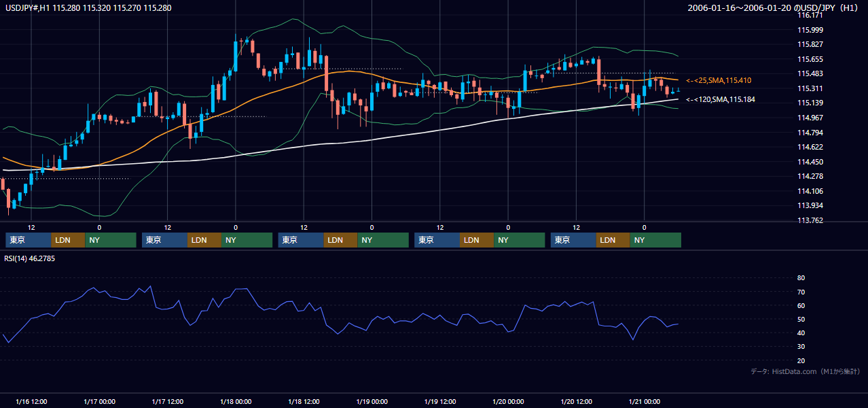Click price axis label 115.827
Screen dimensions: 868x408
click(810, 44)
